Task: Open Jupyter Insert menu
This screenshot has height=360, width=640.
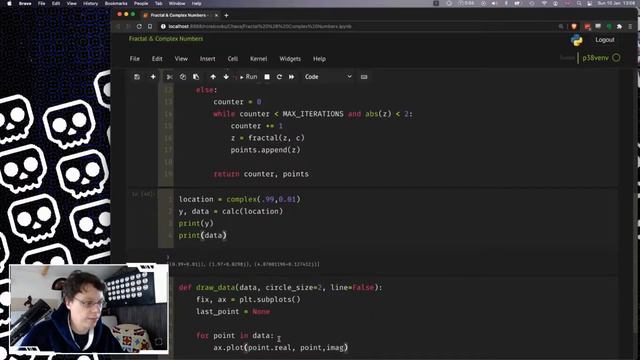Action: [x=207, y=59]
